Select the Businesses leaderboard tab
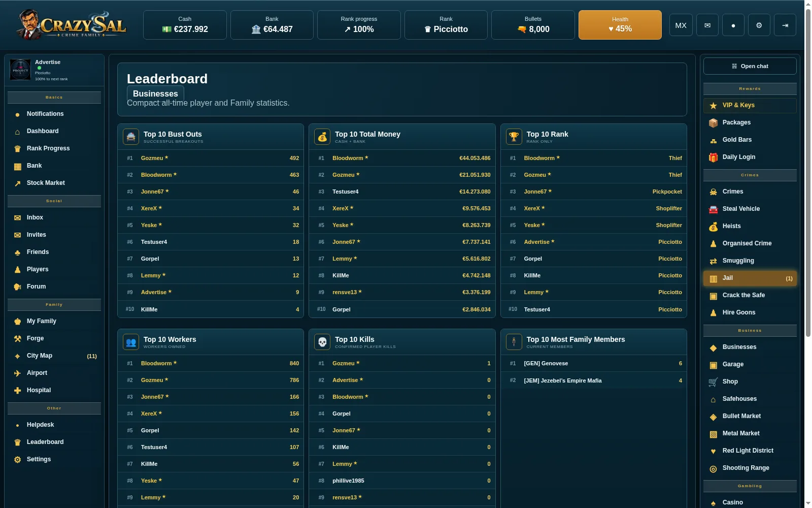Screen dimensions: 812x508 [155, 93]
